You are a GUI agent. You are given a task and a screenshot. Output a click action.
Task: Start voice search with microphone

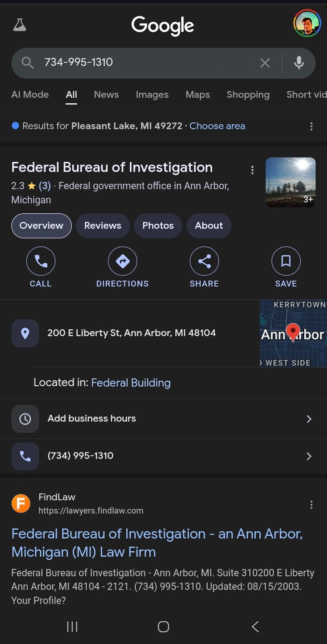(x=299, y=63)
